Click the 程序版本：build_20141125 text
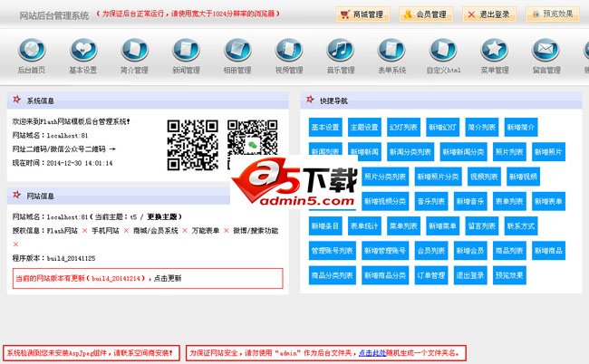Screen dimensions: 589x364 [x=54, y=258]
